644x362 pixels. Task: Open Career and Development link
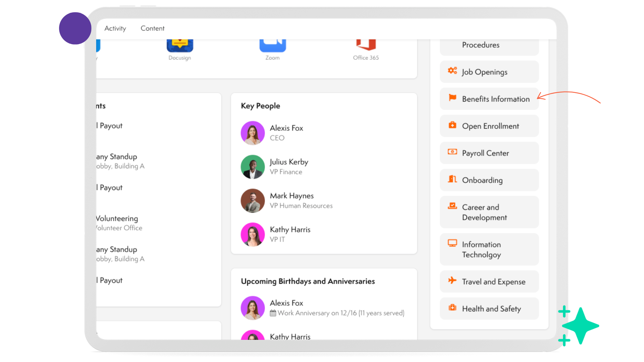pyautogui.click(x=484, y=212)
